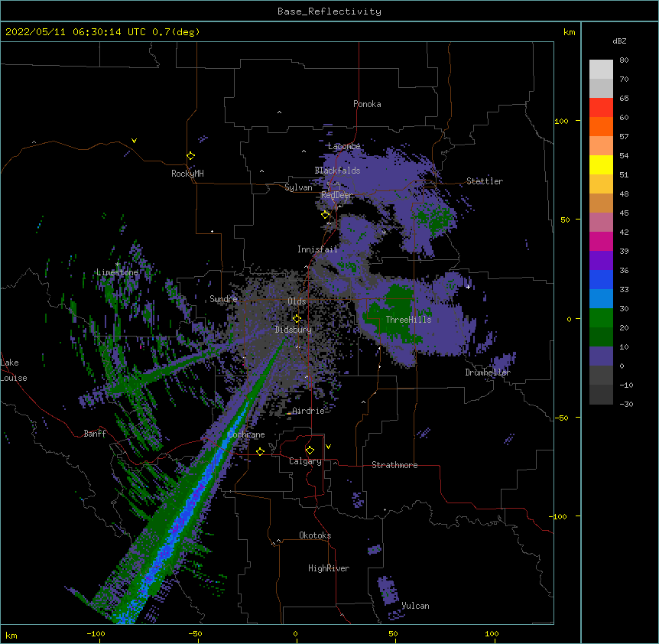Click the purple 10 dBZ legend swatch
The width and height of the screenshot is (659, 644).
coord(601,356)
